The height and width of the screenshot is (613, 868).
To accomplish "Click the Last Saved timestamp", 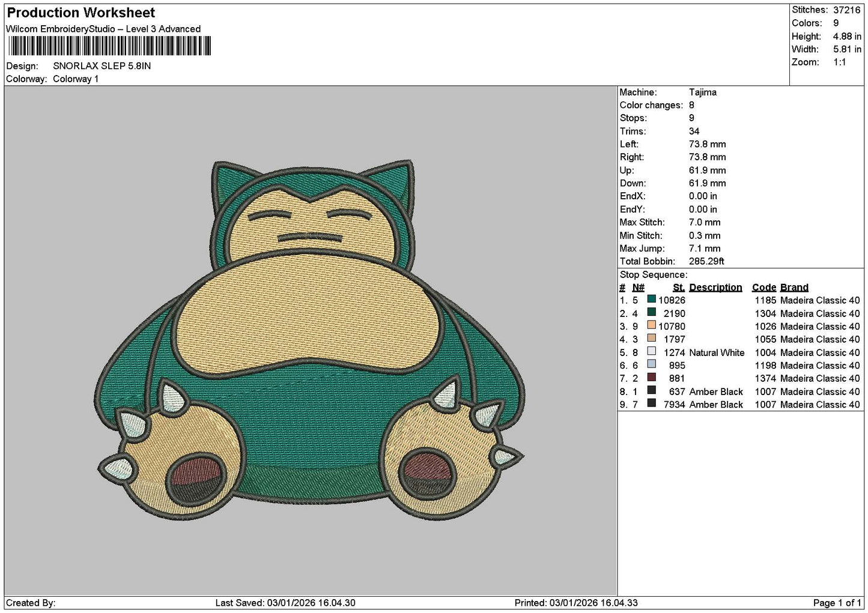I will click(285, 603).
